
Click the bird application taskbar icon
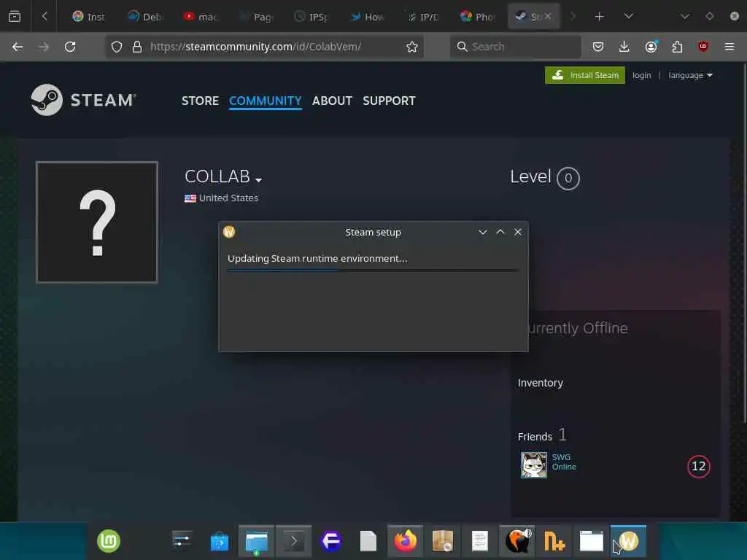(517, 541)
